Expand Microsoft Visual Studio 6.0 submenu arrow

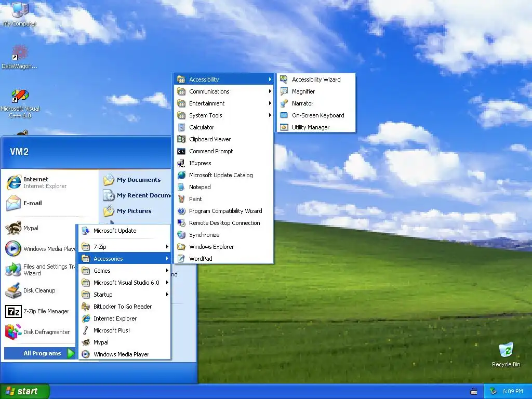tap(167, 282)
